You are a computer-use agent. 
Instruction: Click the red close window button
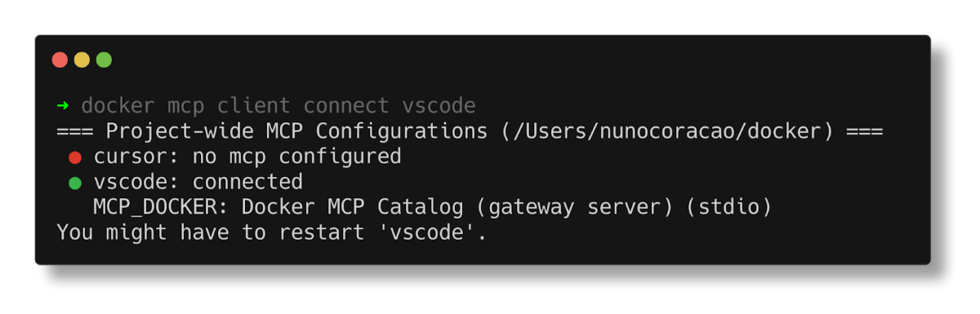[60, 60]
